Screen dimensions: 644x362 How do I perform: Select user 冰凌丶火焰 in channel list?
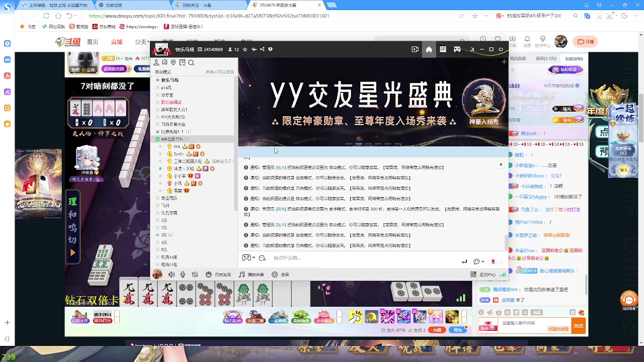coord(184,168)
